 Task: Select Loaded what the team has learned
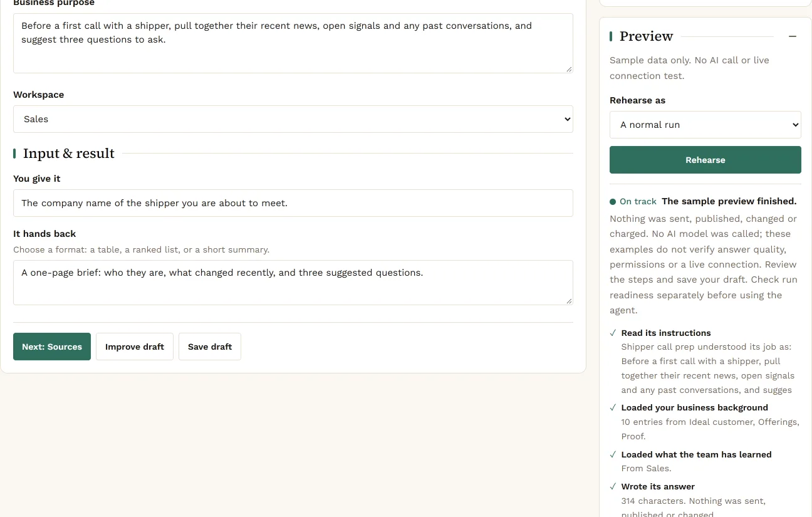pos(696,454)
